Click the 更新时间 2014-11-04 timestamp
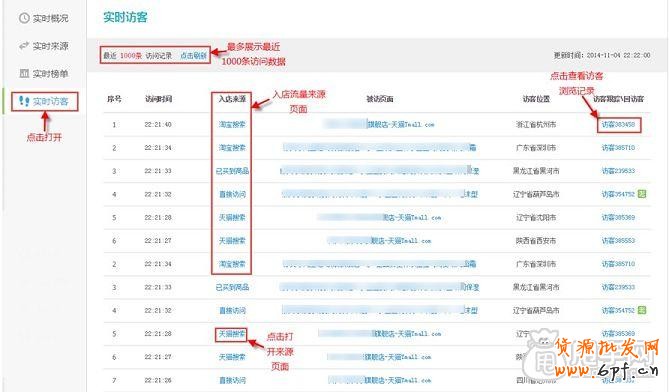The image size is (669, 392). (602, 55)
